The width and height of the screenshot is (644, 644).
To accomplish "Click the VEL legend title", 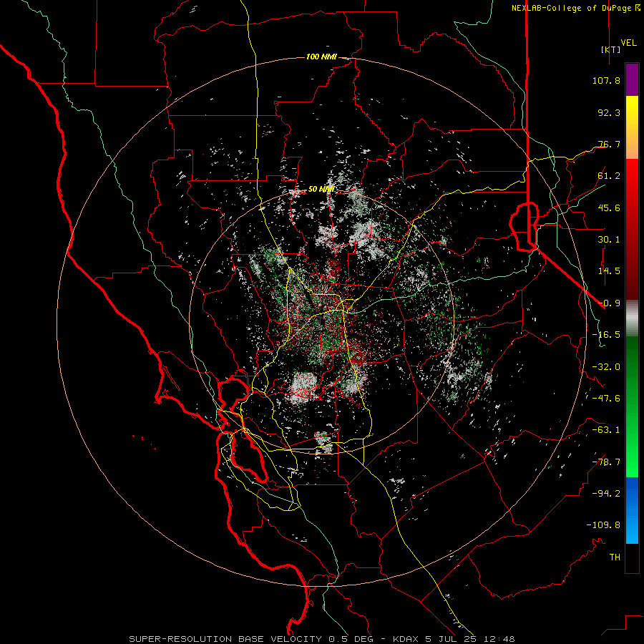I will pos(628,42).
